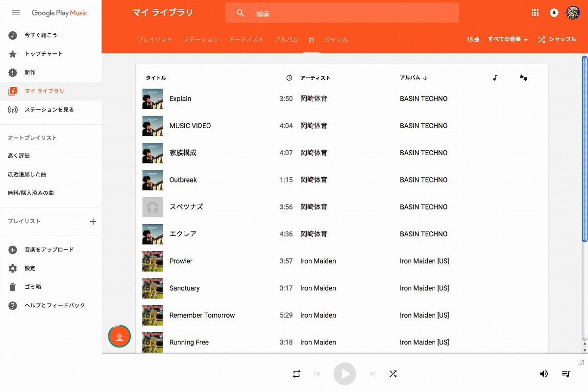Viewport: 588px width, 392px height.
Task: Click the orange upload progress button
Action: (x=120, y=336)
